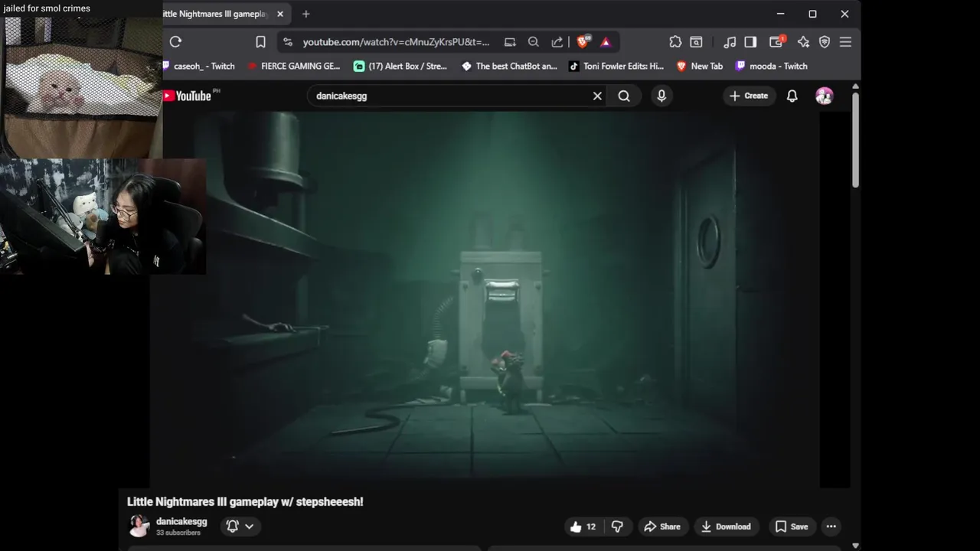Open the (17) Alert Box / Stre... bookmark
The height and width of the screenshot is (551, 980).
(400, 66)
